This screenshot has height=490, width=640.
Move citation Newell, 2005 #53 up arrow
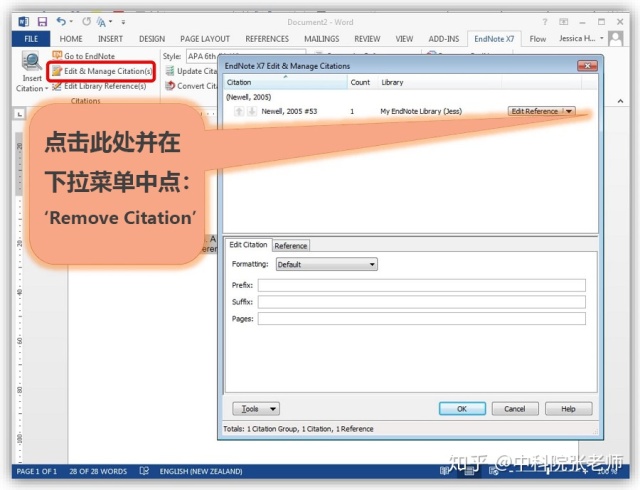[x=239, y=111]
